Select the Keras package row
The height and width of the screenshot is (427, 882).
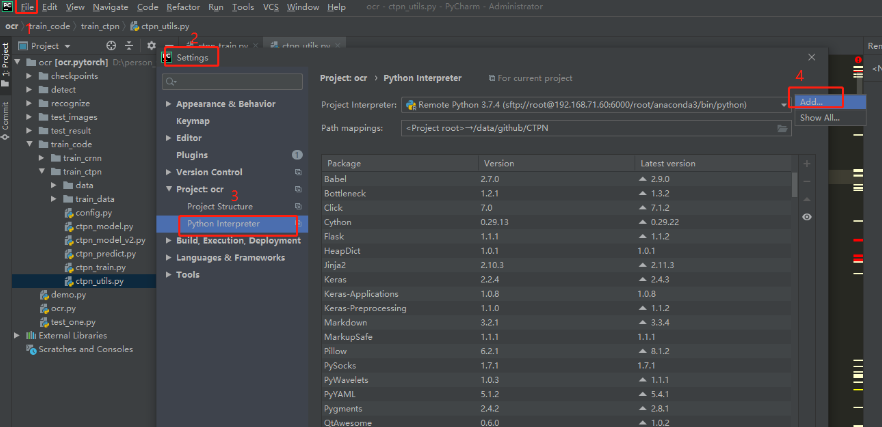[x=557, y=279]
